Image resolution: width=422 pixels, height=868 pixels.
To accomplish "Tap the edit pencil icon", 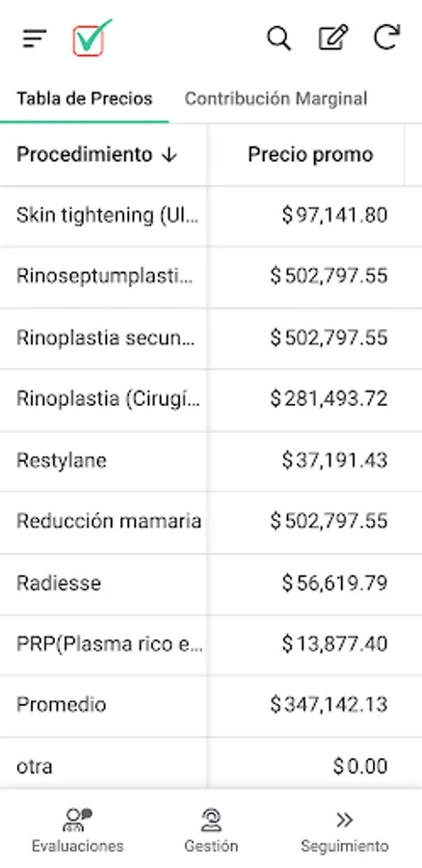I will [x=333, y=38].
